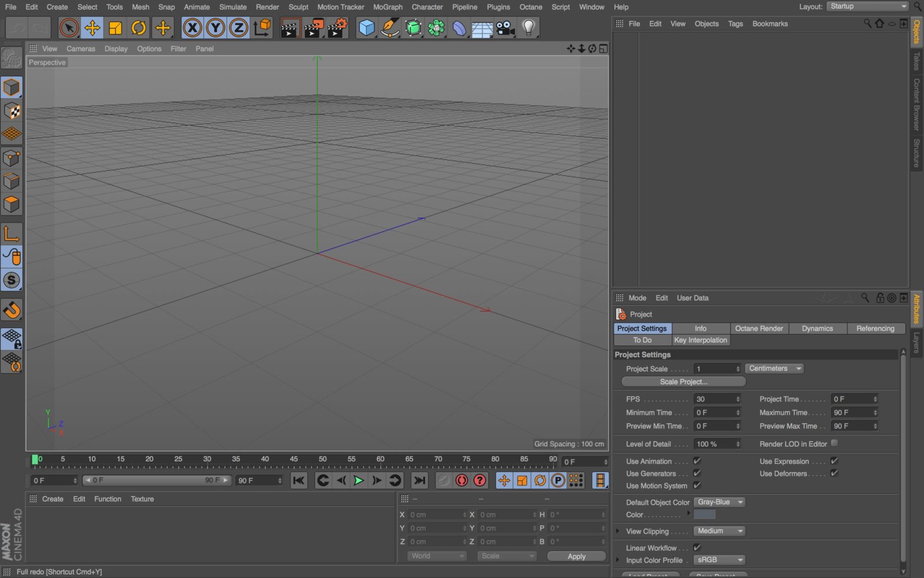Select the Rotate tool
The height and width of the screenshot is (578, 924).
click(x=138, y=27)
